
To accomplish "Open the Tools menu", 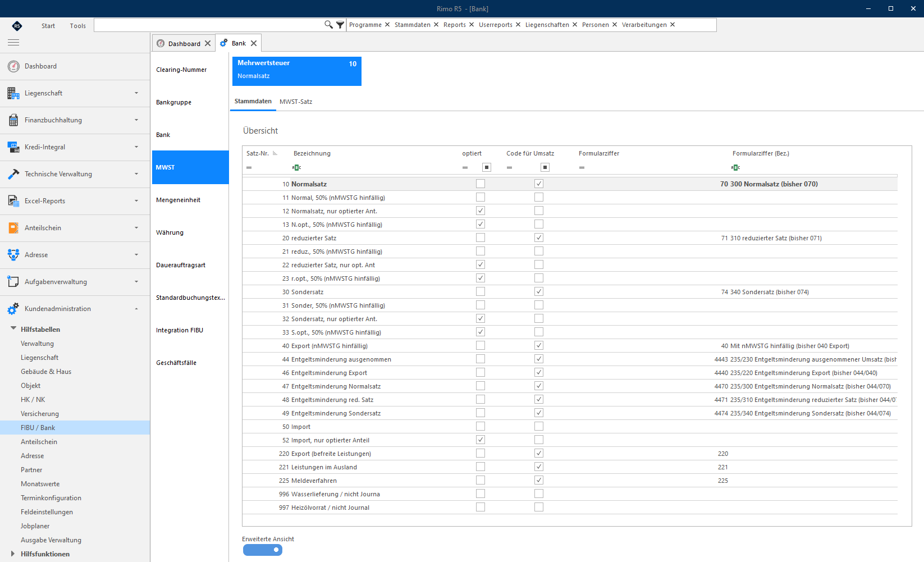I will [x=78, y=26].
